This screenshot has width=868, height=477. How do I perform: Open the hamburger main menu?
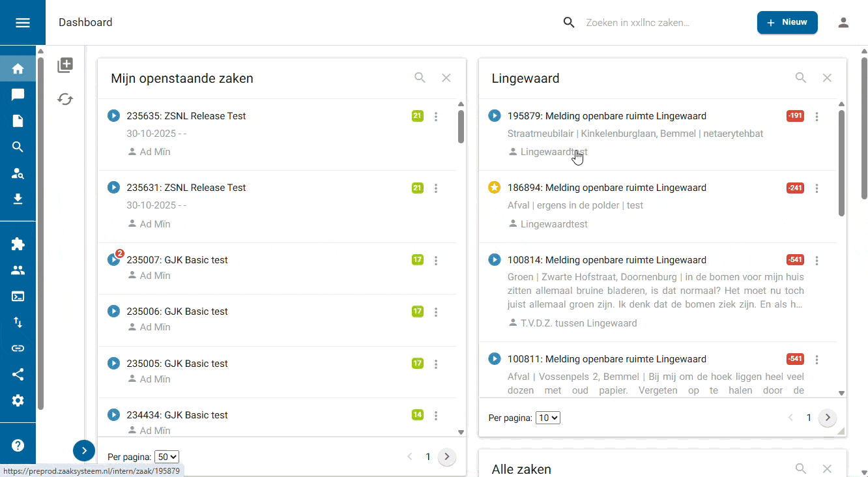pos(23,23)
